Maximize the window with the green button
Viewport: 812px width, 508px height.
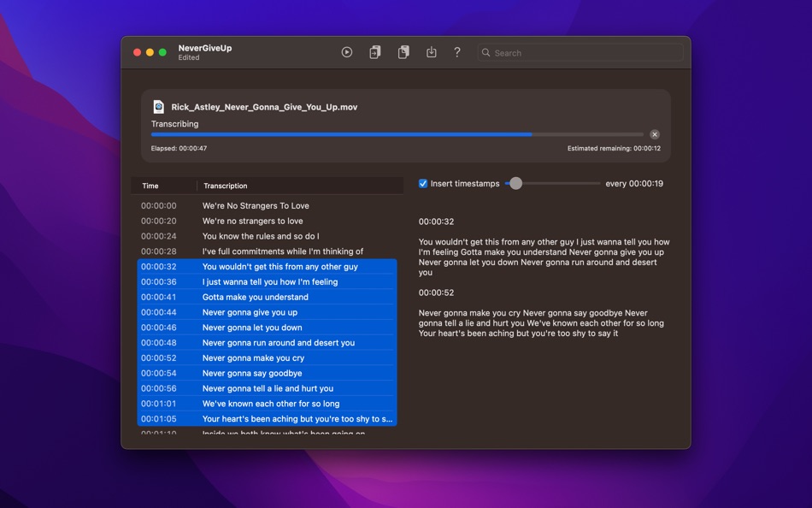[x=162, y=52]
